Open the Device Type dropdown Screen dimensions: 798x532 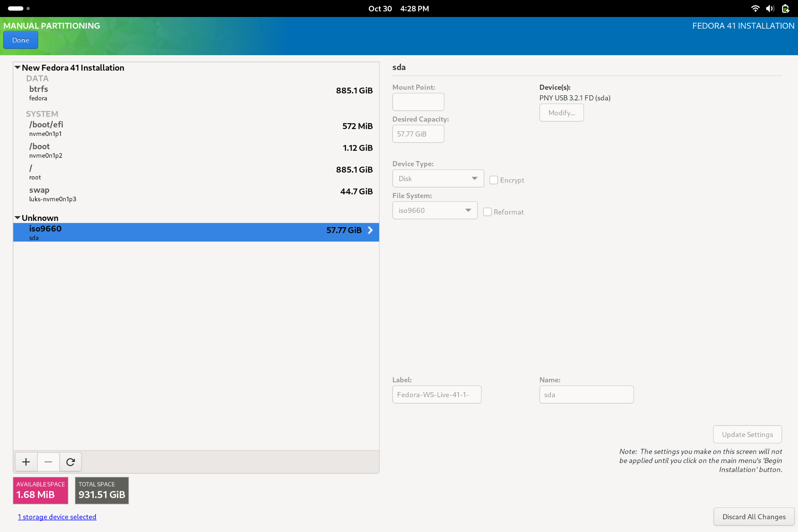[438, 179]
